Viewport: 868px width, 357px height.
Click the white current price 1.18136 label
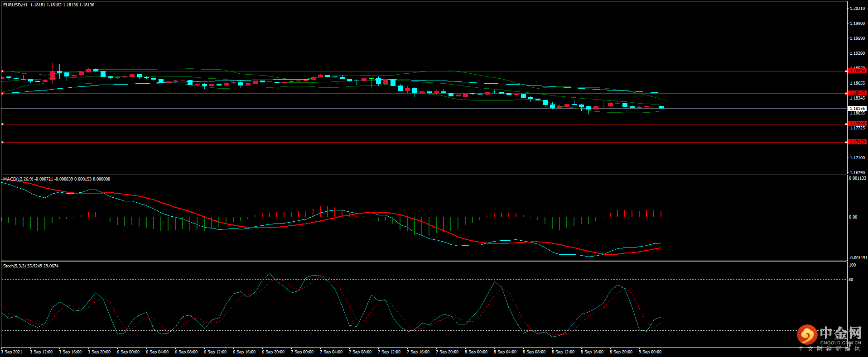[x=857, y=109]
